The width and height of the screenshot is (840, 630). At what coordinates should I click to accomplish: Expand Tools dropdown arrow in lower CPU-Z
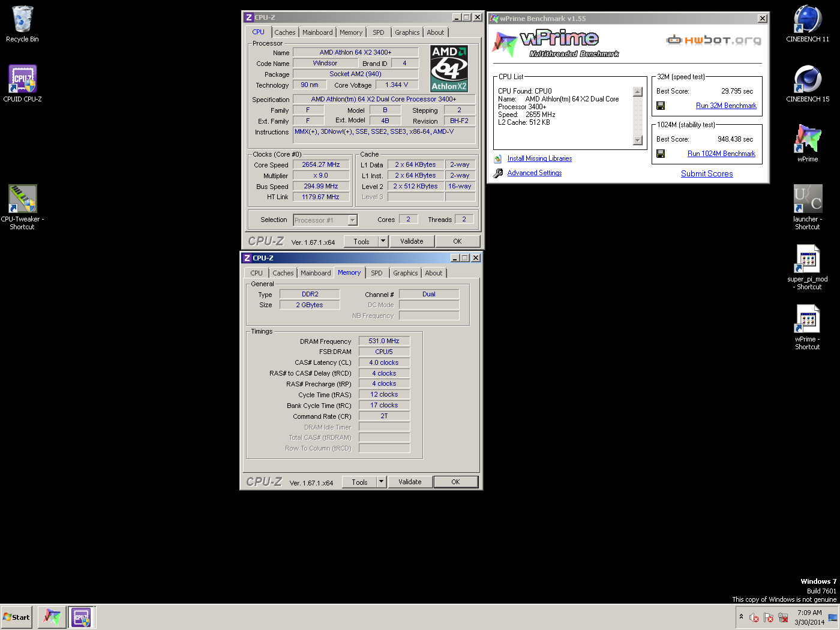tap(381, 482)
